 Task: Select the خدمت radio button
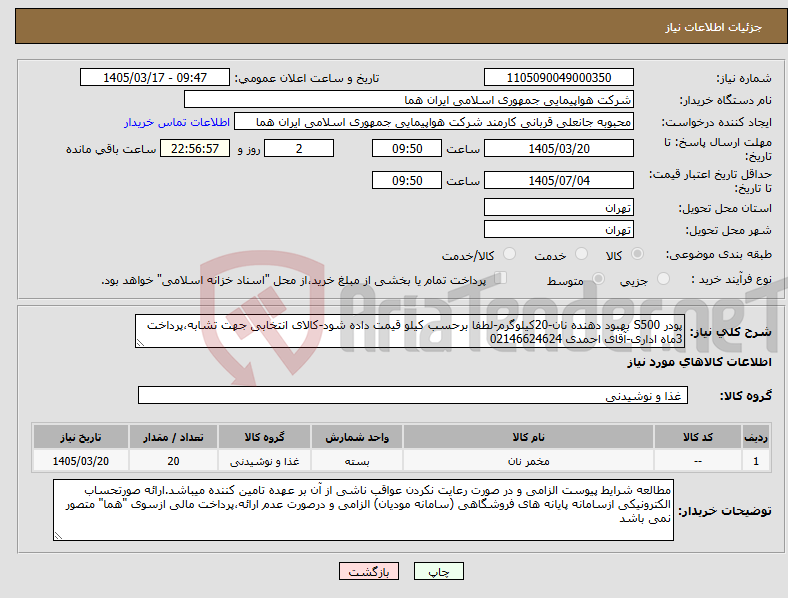click(581, 254)
